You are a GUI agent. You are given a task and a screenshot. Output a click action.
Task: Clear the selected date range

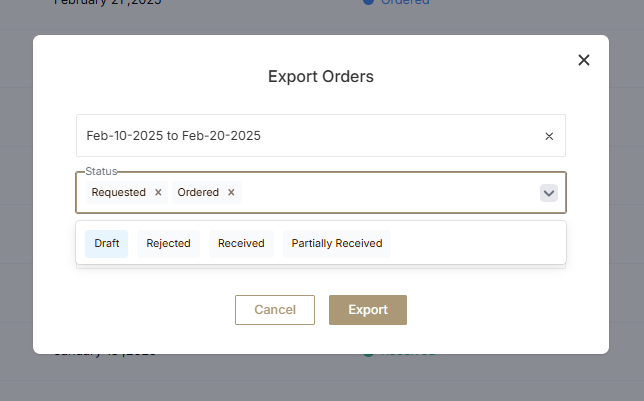click(549, 136)
